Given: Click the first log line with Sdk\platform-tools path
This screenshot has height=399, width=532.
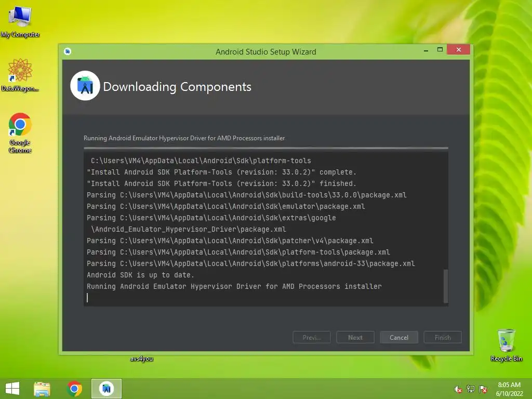Looking at the screenshot, I should (x=201, y=161).
